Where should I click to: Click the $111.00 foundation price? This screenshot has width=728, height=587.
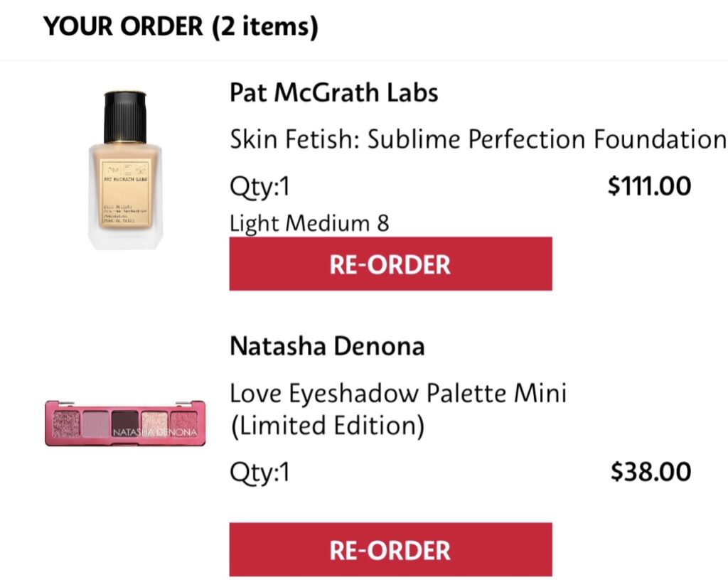coord(649,185)
